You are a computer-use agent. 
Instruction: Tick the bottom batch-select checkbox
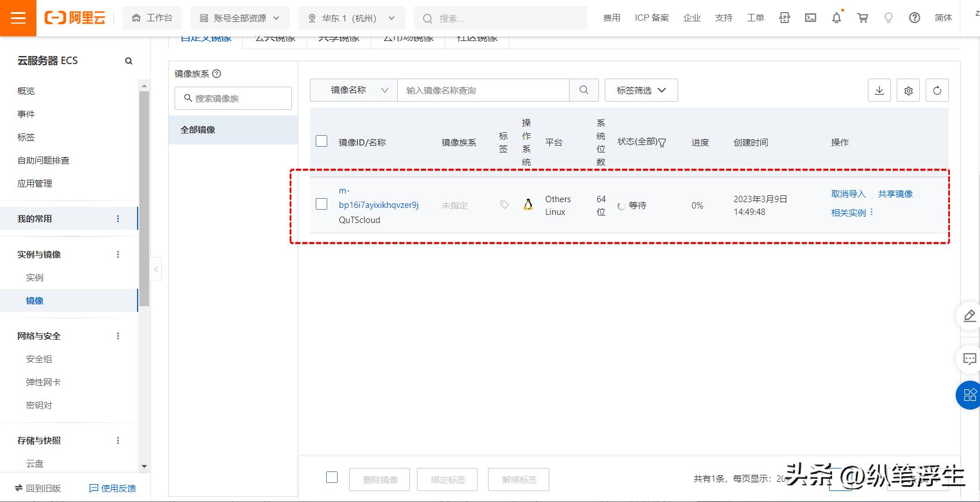tap(332, 477)
